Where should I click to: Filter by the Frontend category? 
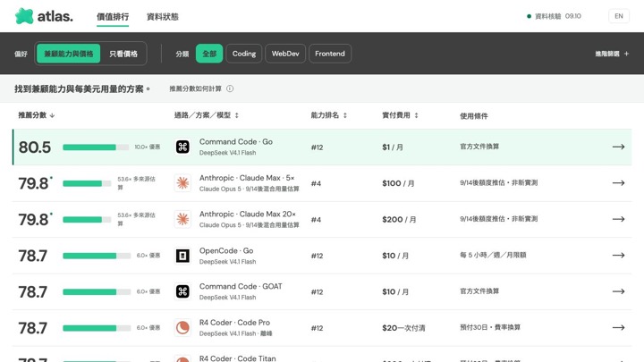pyautogui.click(x=330, y=54)
